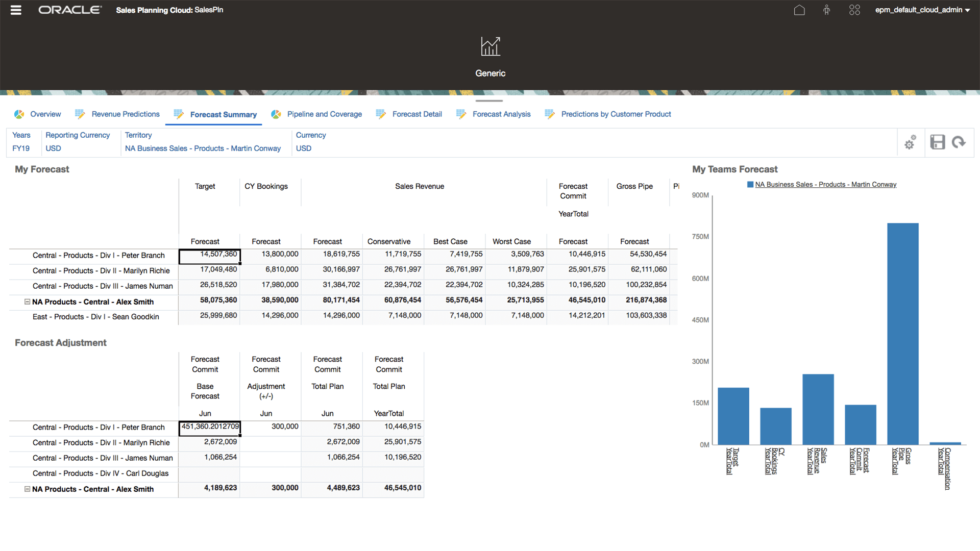Open the grid Actions gear icon
The image size is (980, 551).
point(911,143)
